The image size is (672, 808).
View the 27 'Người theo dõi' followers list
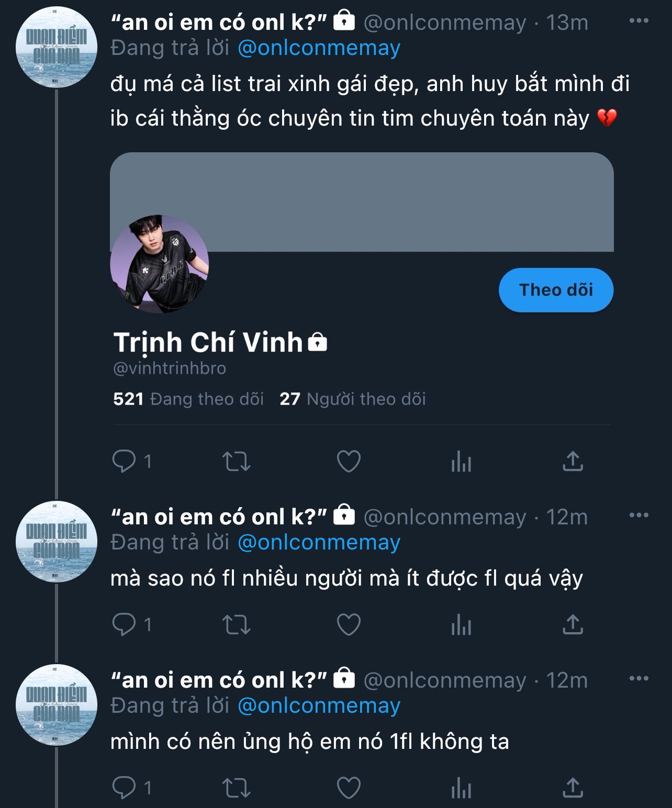point(353,399)
